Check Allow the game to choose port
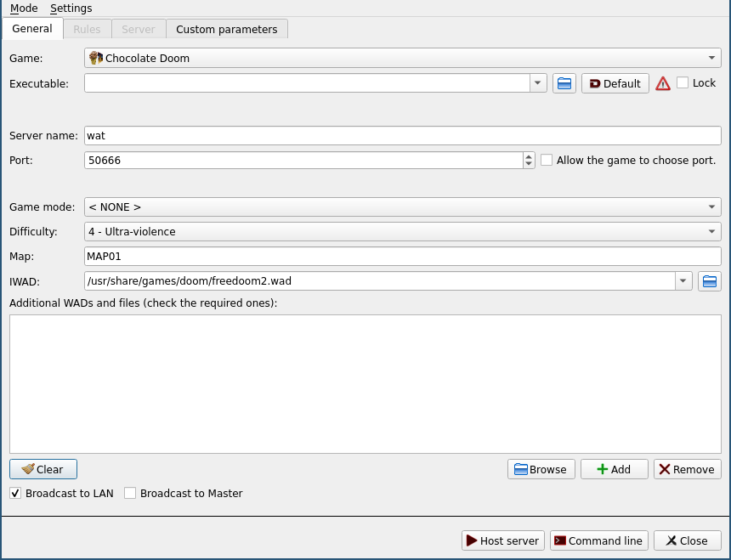This screenshot has width=731, height=560. 547,160
